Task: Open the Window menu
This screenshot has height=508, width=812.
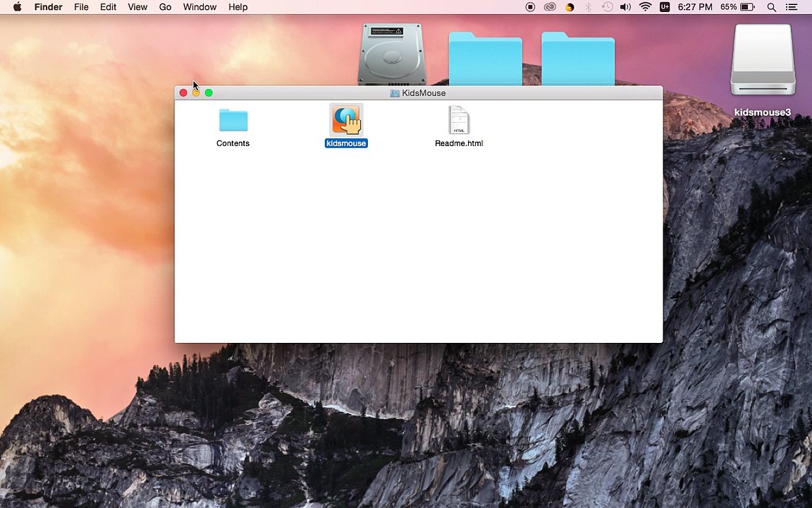Action: 200,7
